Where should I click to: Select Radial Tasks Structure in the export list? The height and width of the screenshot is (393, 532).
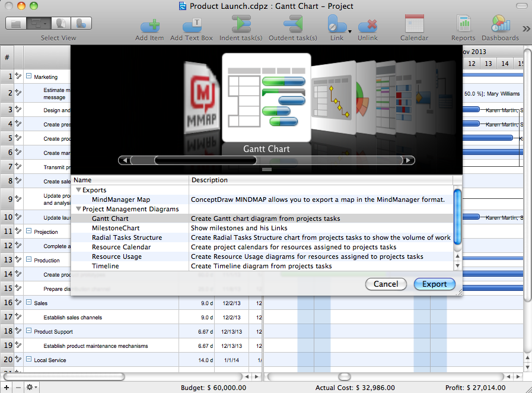coord(262,238)
